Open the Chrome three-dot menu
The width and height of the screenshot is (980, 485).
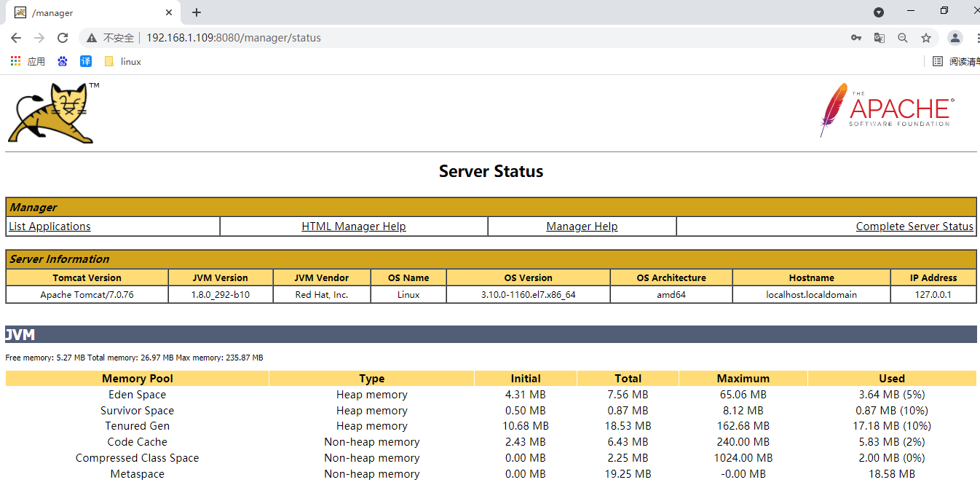tap(976, 38)
